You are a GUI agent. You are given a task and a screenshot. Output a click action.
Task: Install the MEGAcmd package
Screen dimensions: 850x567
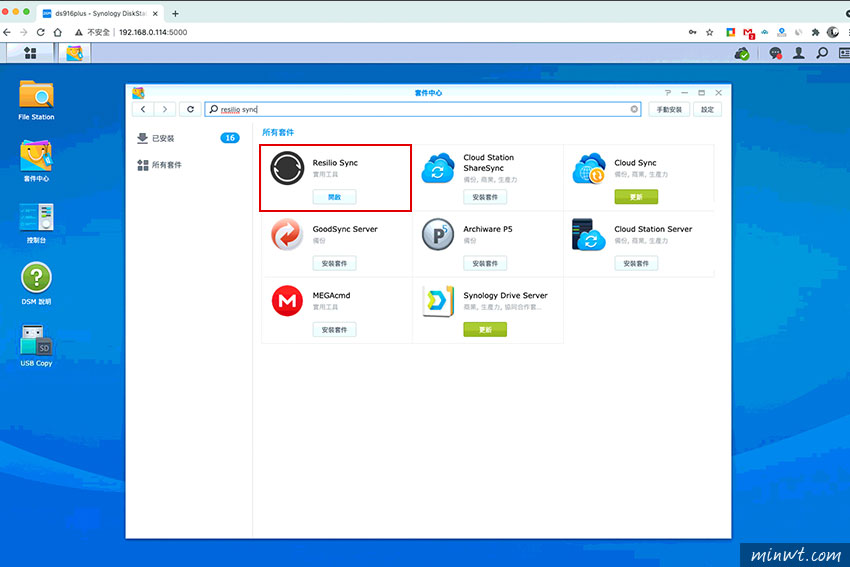point(334,330)
